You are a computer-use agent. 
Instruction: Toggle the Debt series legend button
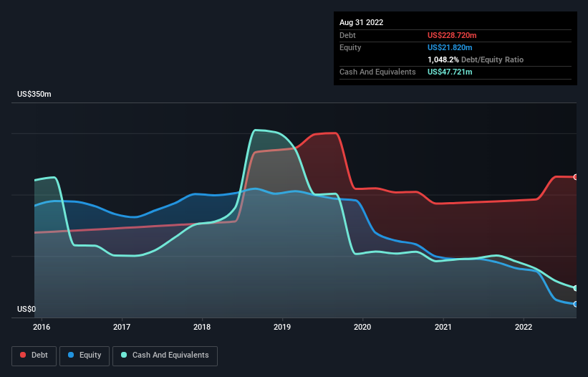click(x=34, y=355)
